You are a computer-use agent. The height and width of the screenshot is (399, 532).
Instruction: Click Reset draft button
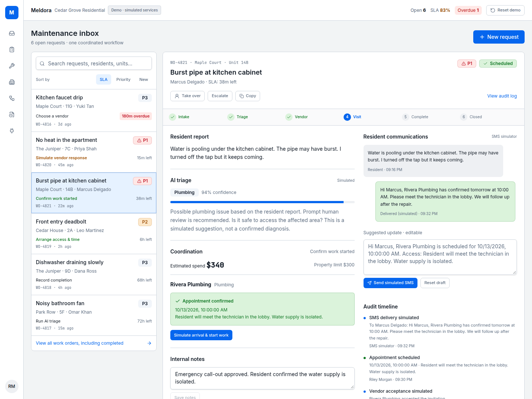pyautogui.click(x=435, y=283)
